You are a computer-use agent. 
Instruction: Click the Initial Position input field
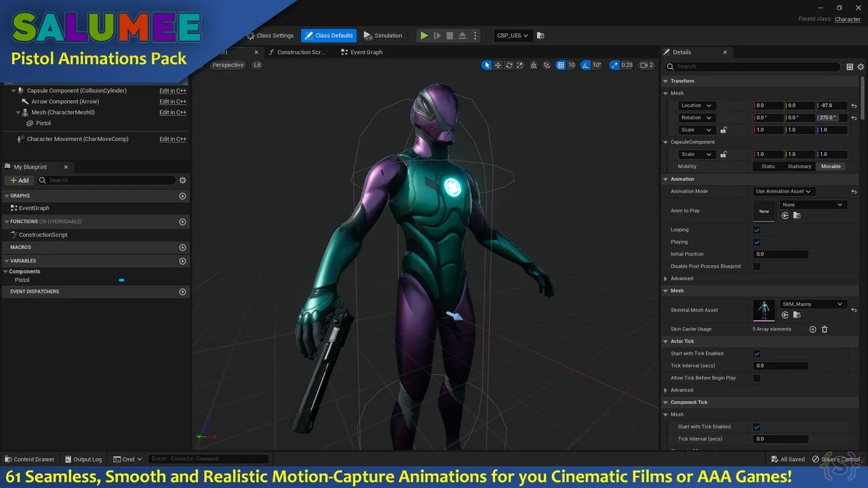[x=781, y=254]
